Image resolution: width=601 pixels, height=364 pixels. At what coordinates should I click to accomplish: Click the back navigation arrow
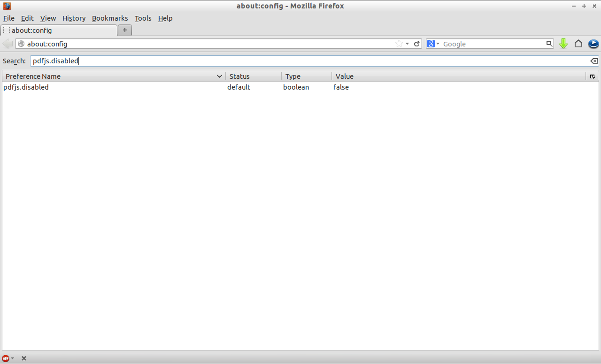[x=8, y=44]
